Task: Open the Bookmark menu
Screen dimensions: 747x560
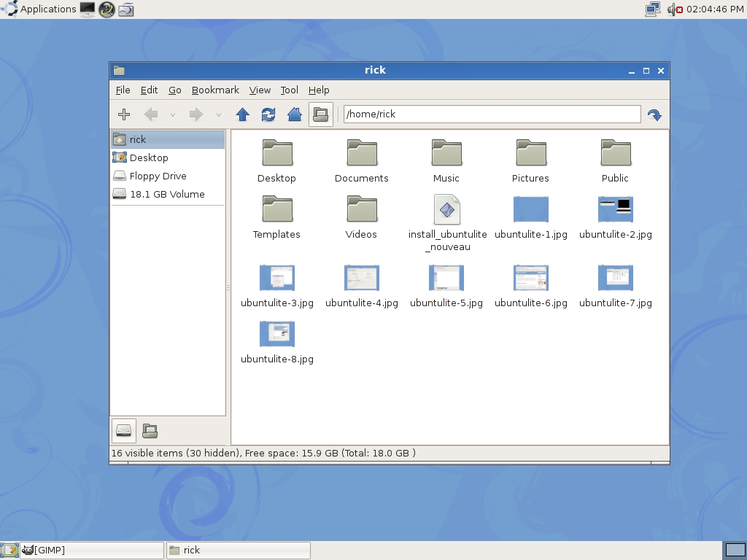Action: (x=215, y=90)
